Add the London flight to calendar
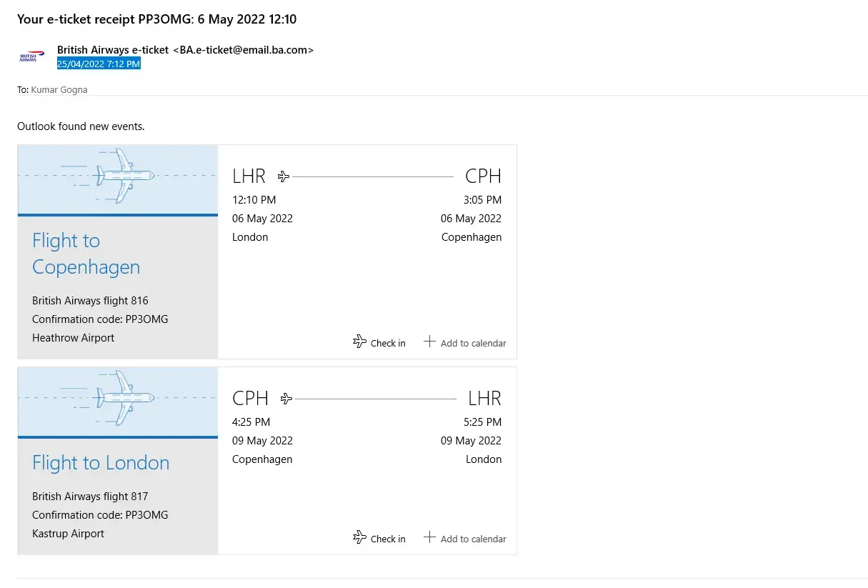868x588 pixels. [473, 539]
